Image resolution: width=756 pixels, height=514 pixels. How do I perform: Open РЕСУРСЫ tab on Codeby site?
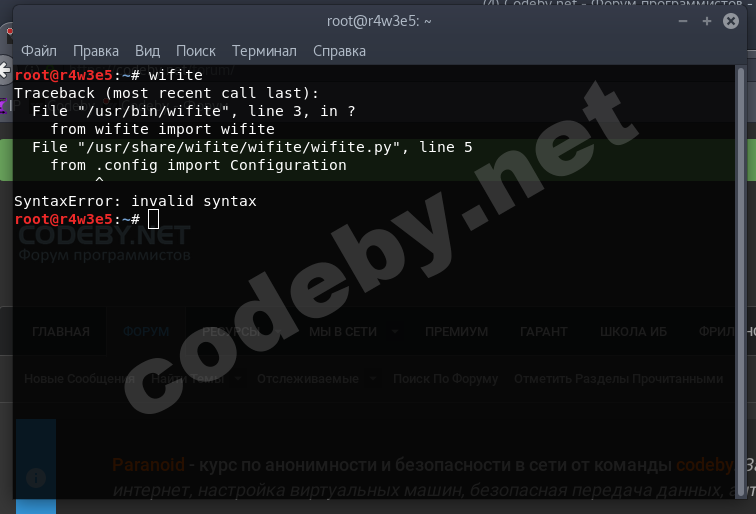click(x=231, y=332)
